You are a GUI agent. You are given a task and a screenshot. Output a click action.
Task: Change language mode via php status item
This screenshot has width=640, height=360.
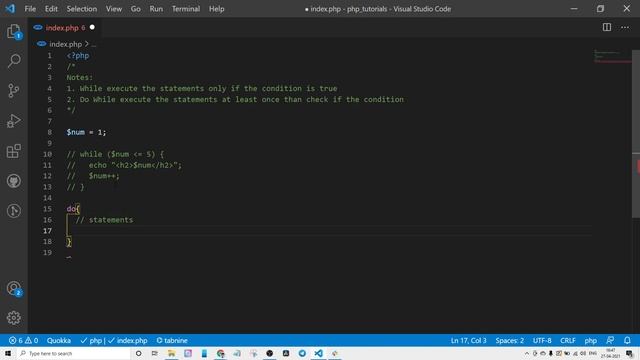point(591,340)
